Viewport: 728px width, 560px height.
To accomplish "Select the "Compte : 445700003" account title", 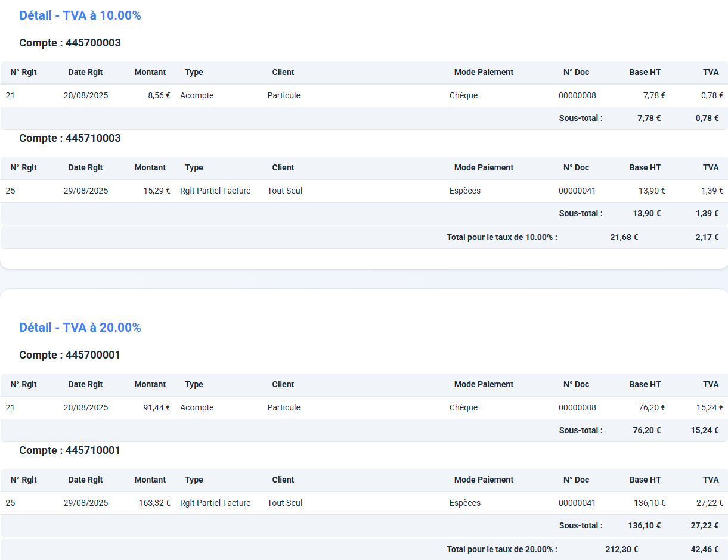I will 70,43.
